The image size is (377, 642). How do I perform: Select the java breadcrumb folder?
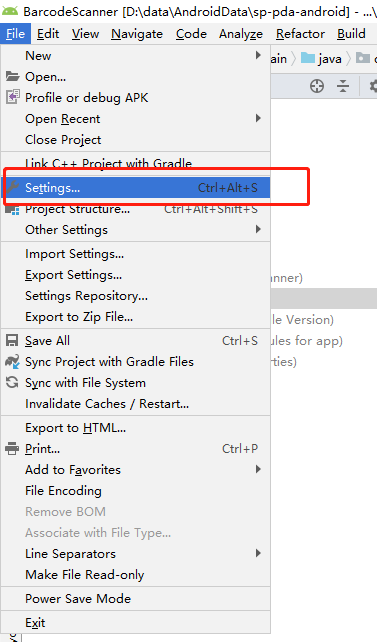point(321,59)
